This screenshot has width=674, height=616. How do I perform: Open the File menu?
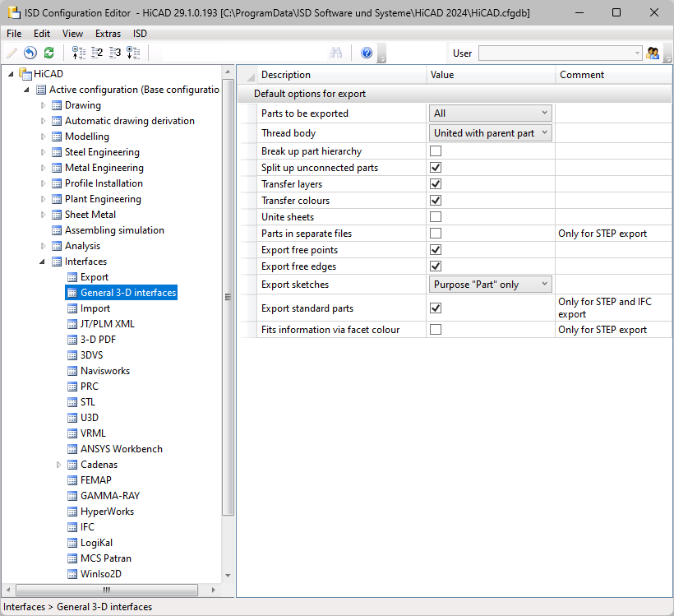[14, 34]
